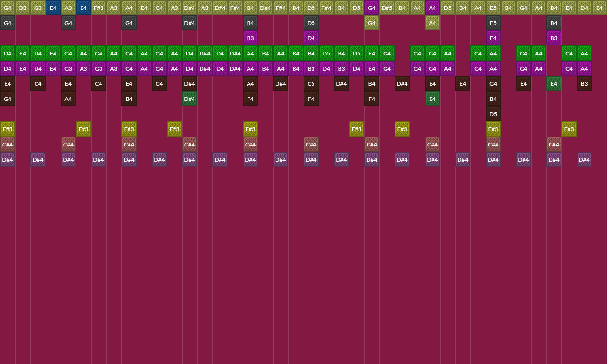Select the gray E5 note block
This screenshot has height=364, width=607.
tap(493, 23)
